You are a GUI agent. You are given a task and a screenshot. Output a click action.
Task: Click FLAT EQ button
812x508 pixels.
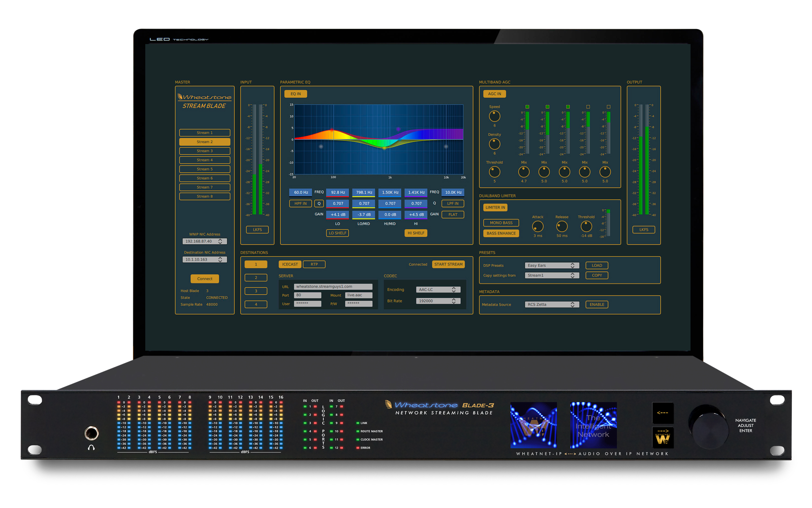click(453, 214)
